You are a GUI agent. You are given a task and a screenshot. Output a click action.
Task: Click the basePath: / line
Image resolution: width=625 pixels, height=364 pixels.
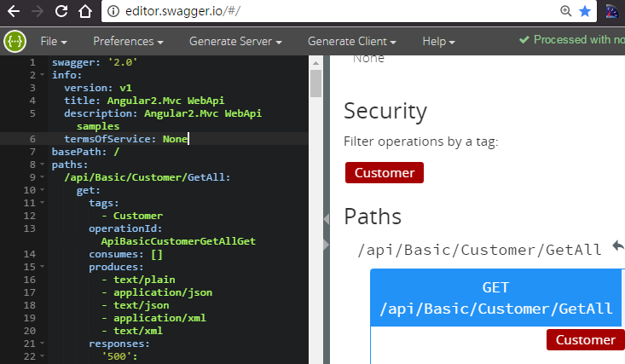pos(85,152)
